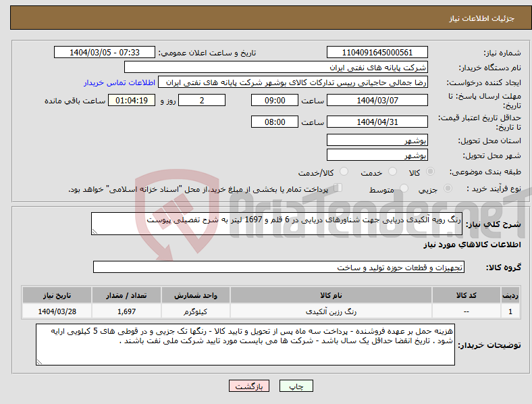This screenshot has height=404, width=532.
Task: Click the general need description text area
Action: point(277,224)
